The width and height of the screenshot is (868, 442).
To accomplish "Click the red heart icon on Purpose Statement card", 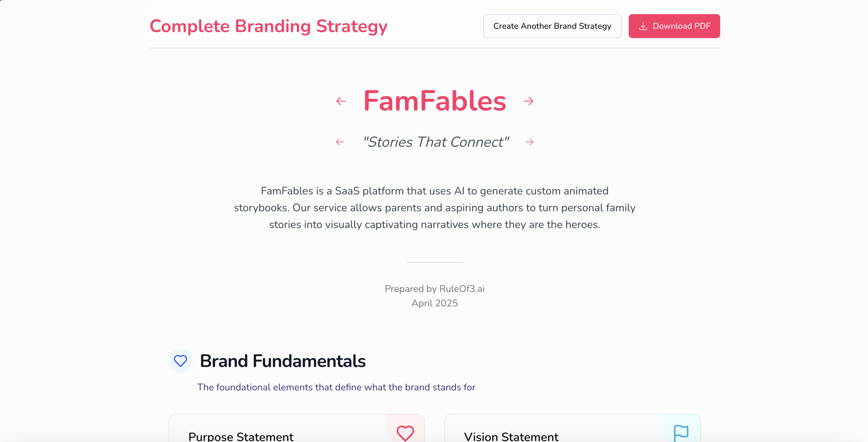I will click(405, 433).
